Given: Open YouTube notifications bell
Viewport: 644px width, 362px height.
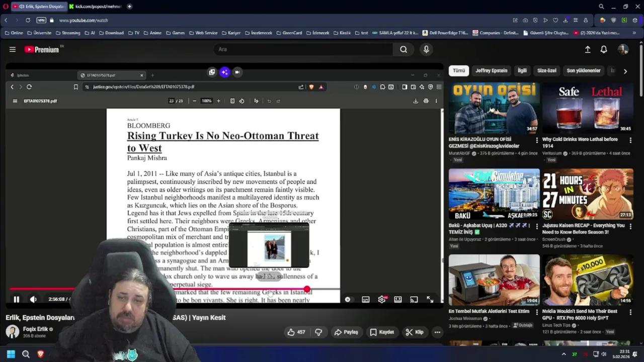Looking at the screenshot, I should pos(604,49).
